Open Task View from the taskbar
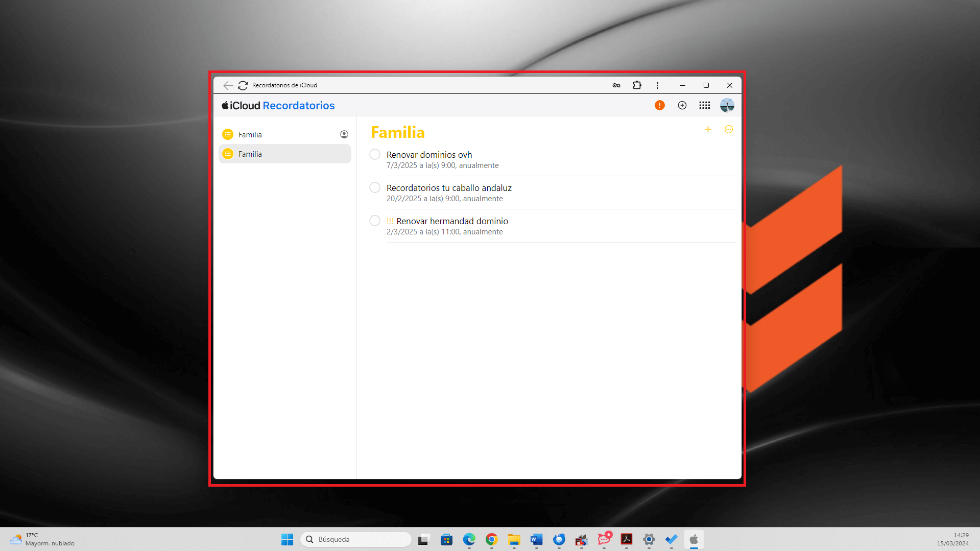The width and height of the screenshot is (980, 551). (x=423, y=539)
